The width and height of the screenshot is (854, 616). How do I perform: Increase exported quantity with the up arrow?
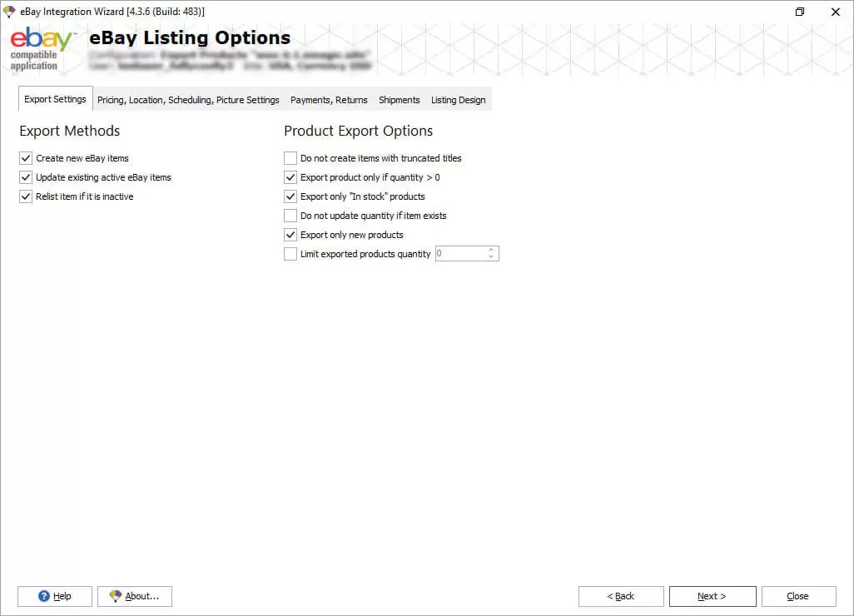click(x=491, y=250)
